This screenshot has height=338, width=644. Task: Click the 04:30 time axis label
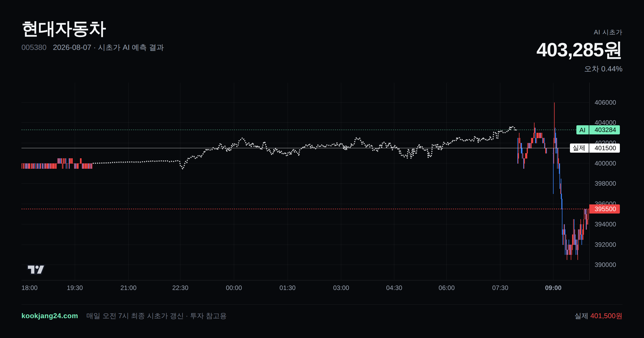[x=394, y=288]
